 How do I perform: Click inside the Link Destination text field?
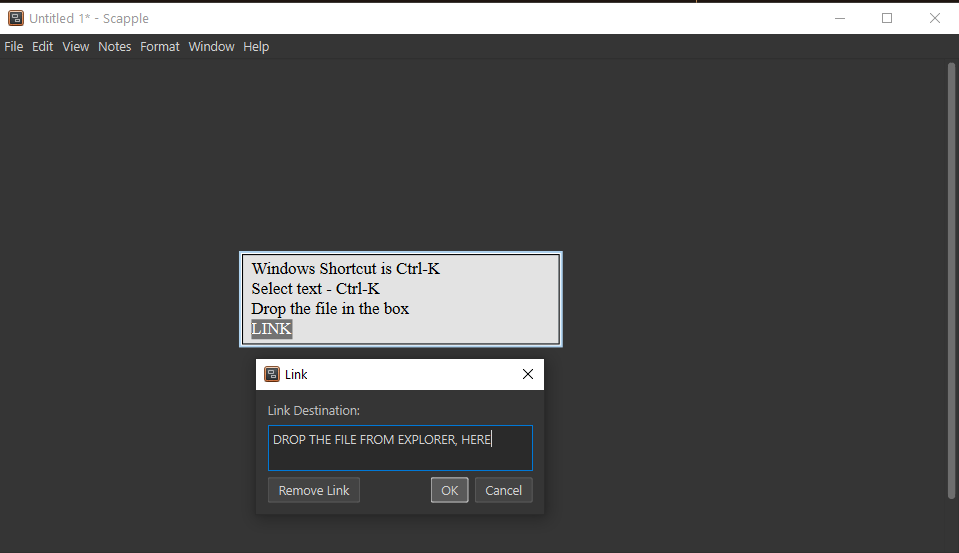tap(400, 448)
